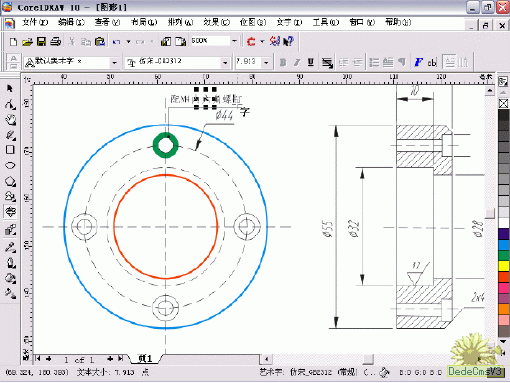510x383 pixels.
Task: Open the last menu in menu bar
Action: click(x=398, y=22)
